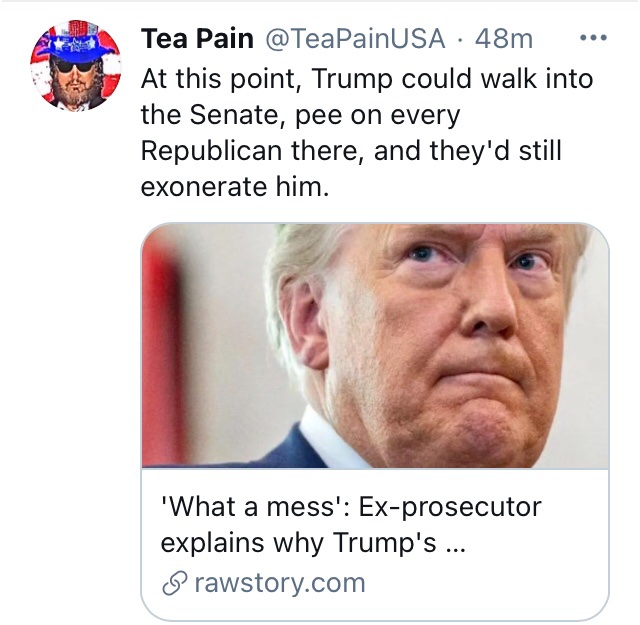Click the words 'exonerate him.' in the tweet

(x=234, y=186)
